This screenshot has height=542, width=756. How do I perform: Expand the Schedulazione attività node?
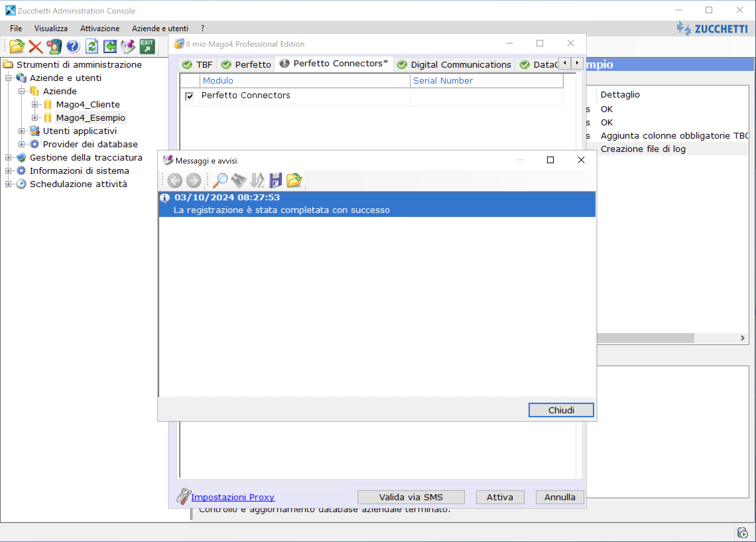pyautogui.click(x=8, y=184)
